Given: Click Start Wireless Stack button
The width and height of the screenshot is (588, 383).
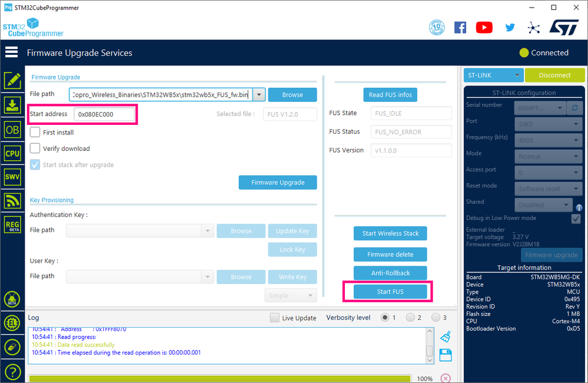Looking at the screenshot, I should point(390,233).
